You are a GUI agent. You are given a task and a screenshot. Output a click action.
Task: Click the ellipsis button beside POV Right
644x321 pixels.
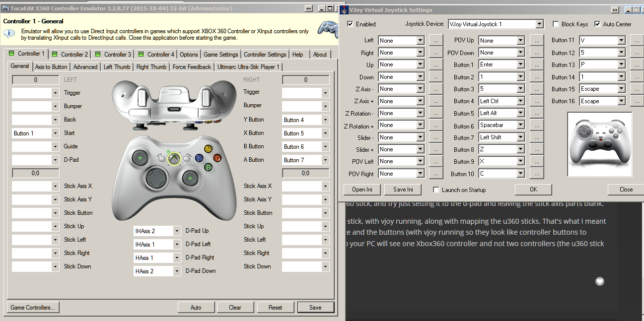pos(436,174)
